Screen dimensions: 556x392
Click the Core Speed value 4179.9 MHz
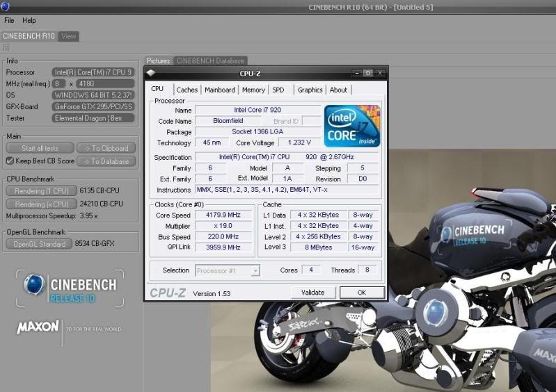223,215
